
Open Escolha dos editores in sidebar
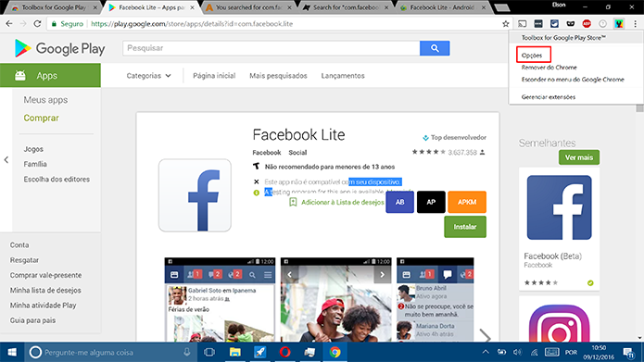coord(57,179)
